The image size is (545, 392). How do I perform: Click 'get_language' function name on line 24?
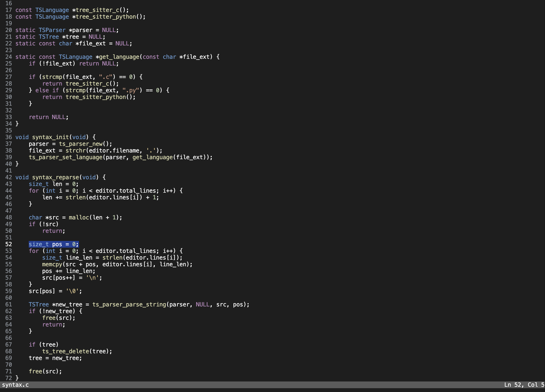[119, 57]
